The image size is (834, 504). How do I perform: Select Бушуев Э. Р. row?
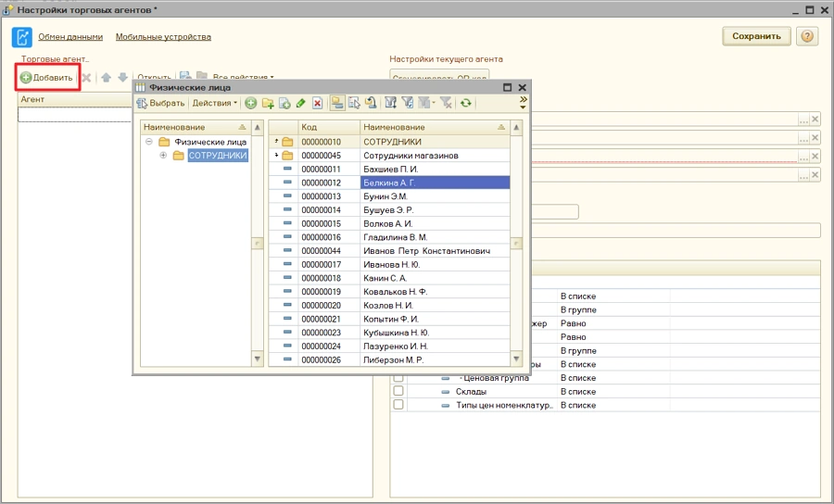(389, 210)
